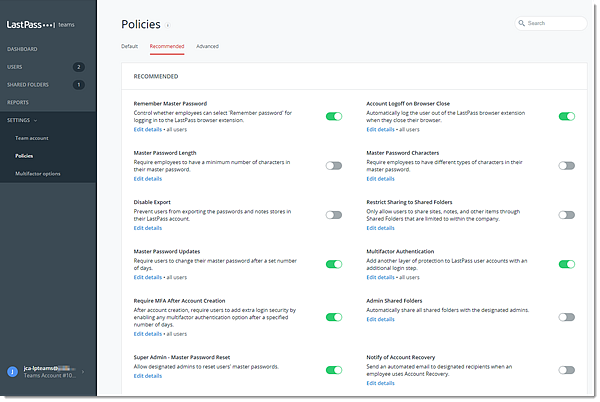Enable Master Password Length policy
The height and width of the screenshot is (402, 600).
tap(334, 166)
